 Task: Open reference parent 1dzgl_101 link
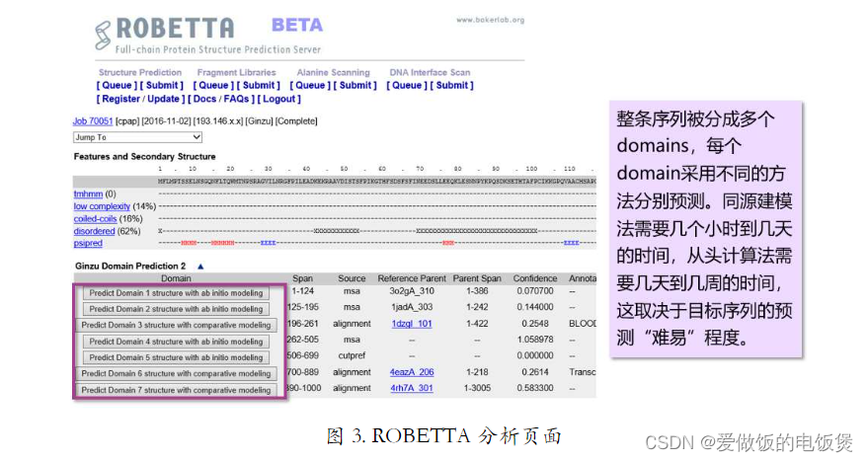412,324
